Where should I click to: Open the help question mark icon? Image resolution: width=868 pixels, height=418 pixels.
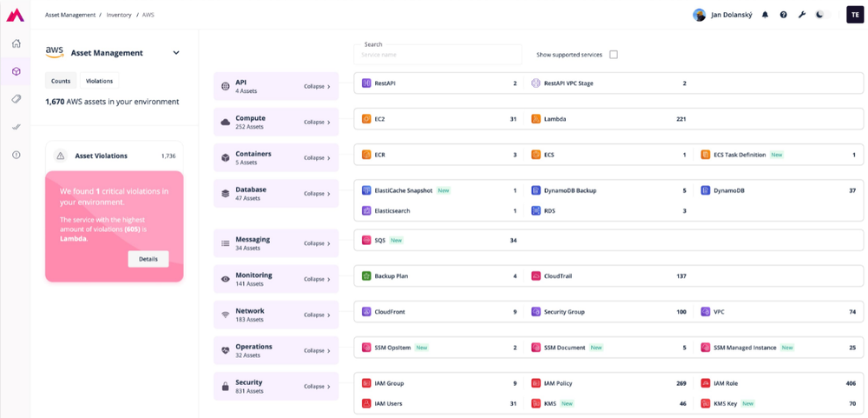coord(783,15)
